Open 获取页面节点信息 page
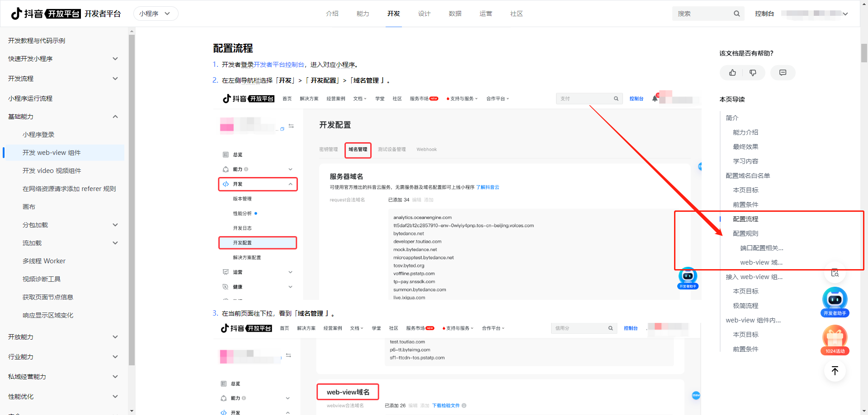 coord(48,297)
